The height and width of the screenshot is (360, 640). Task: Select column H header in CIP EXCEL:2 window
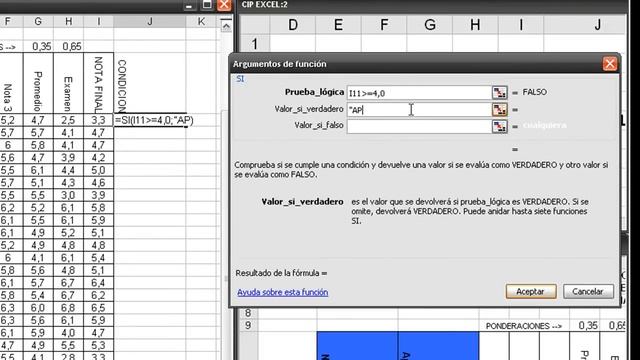[475, 25]
